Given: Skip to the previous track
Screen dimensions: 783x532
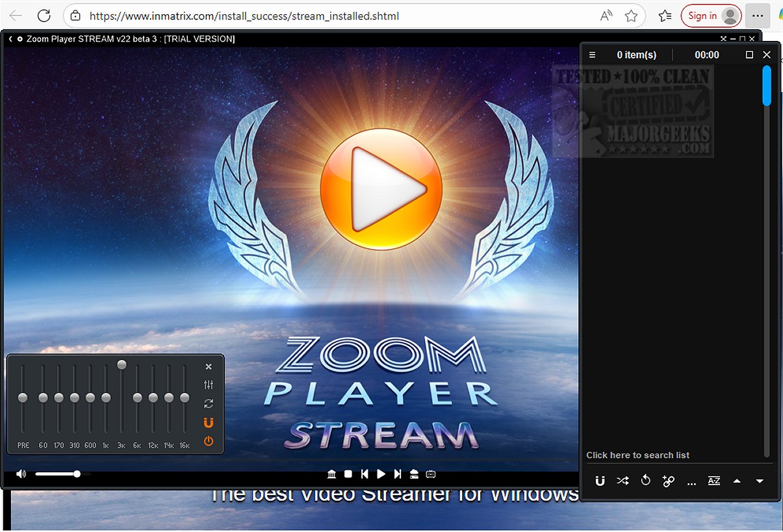Looking at the screenshot, I should click(365, 474).
